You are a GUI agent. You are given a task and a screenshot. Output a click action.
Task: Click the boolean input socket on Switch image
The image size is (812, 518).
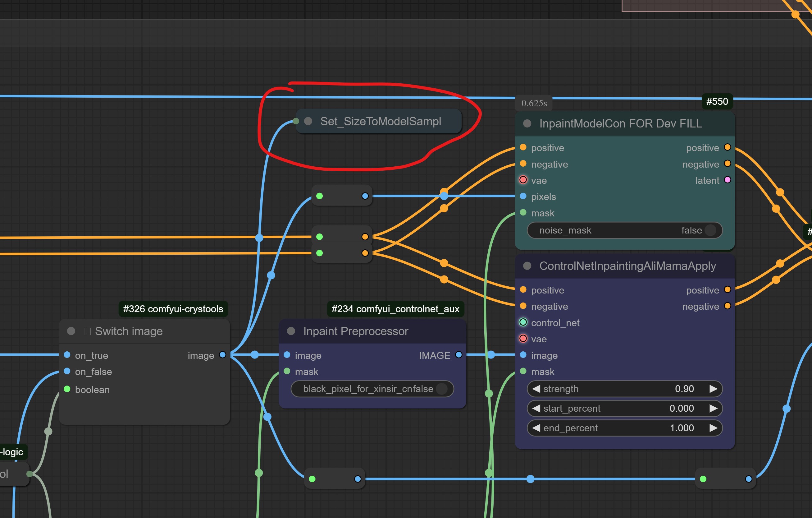[x=67, y=389]
